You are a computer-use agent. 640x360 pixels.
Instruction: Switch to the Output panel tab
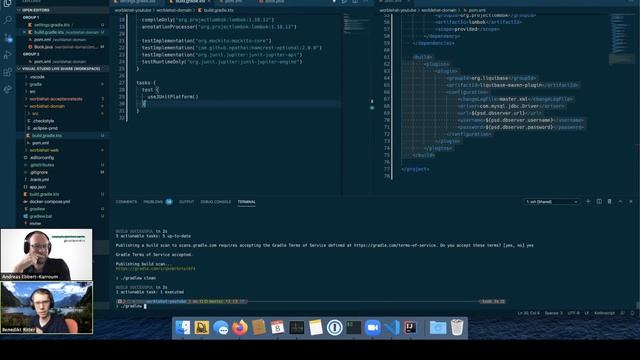pos(186,202)
